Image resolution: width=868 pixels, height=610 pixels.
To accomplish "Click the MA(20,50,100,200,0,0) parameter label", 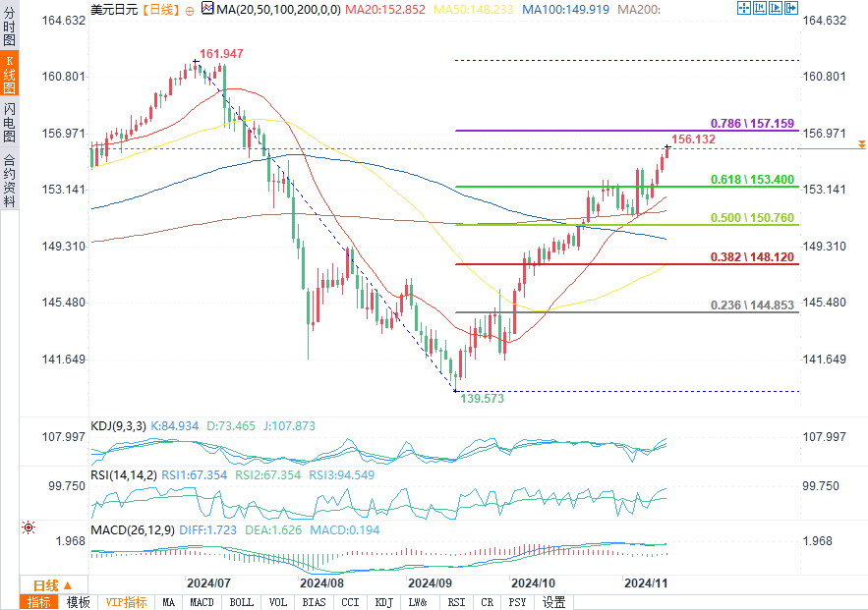I will (x=278, y=10).
